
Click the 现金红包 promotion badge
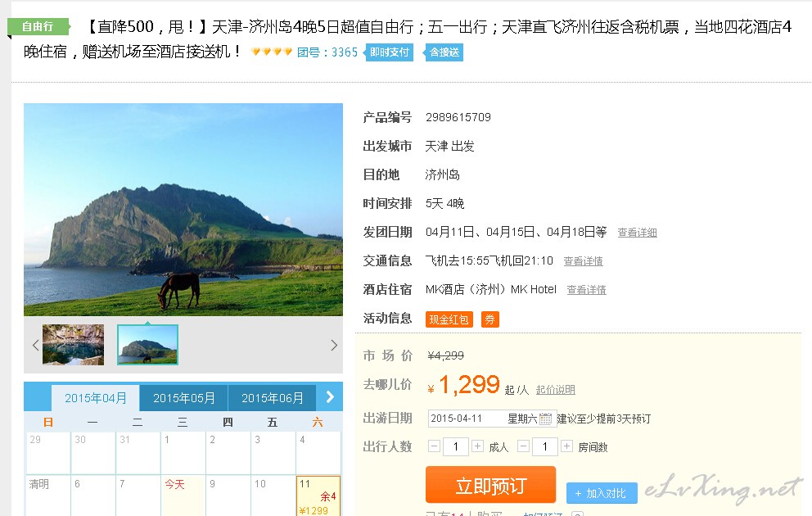(x=449, y=319)
